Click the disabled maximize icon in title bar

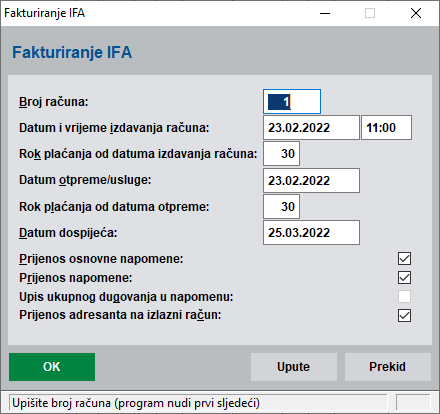pyautogui.click(x=370, y=13)
